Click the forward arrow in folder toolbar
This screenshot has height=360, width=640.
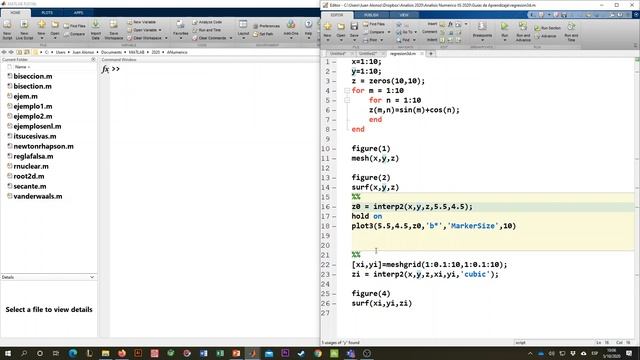pos(11,52)
